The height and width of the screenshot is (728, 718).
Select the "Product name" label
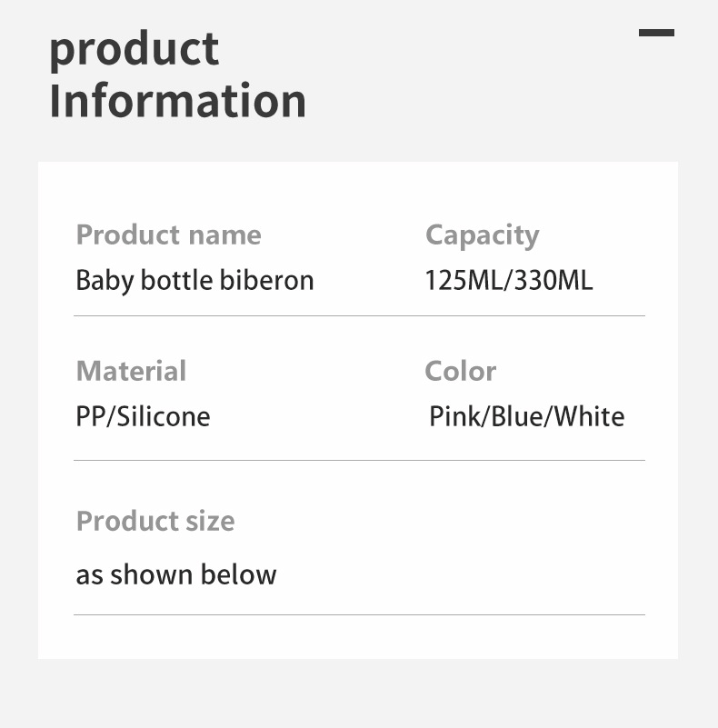pyautogui.click(x=168, y=234)
